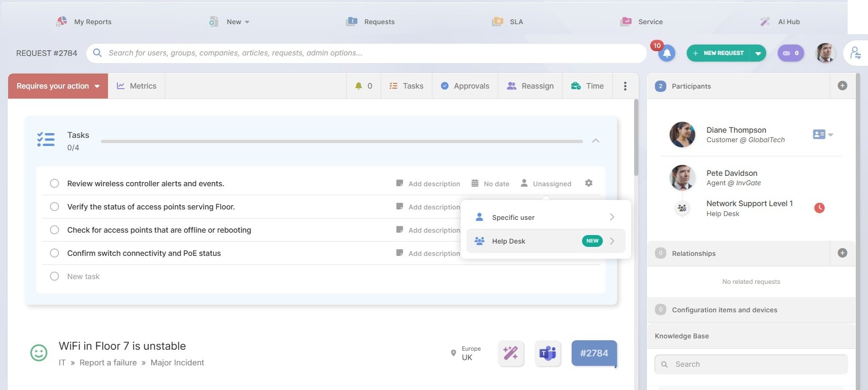The image size is (868, 390).
Task: Click the New task input row text
Action: point(83,276)
